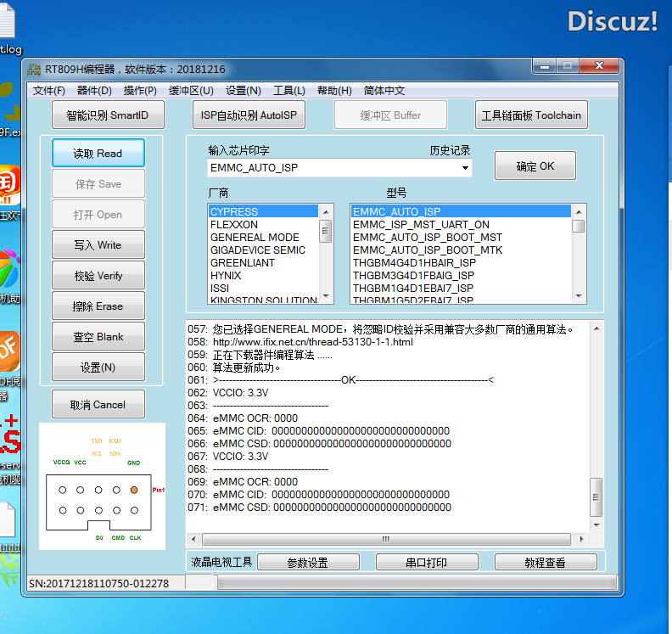Open 工具链面板 Toolchain panel
This screenshot has width=672, height=634.
coord(531,115)
